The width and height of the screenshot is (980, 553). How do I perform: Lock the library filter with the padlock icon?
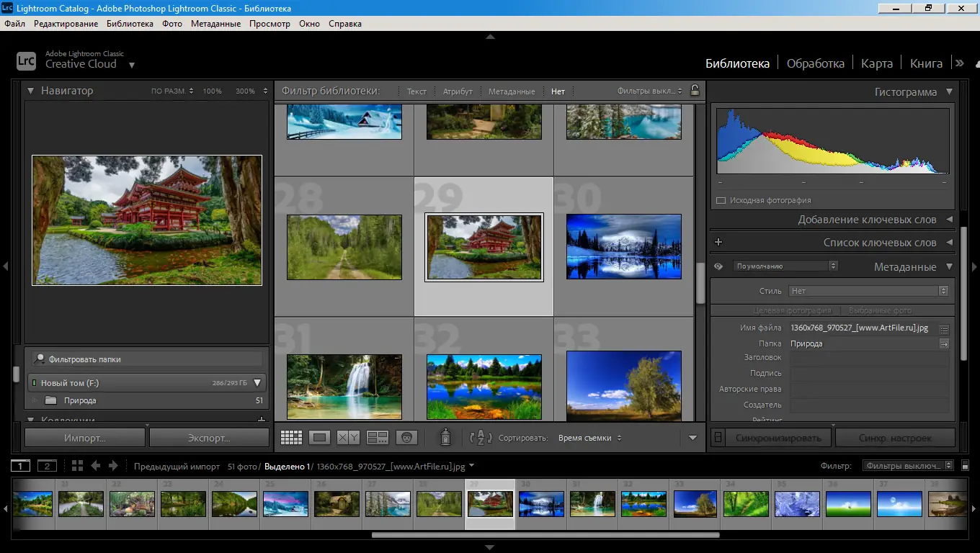click(x=695, y=91)
